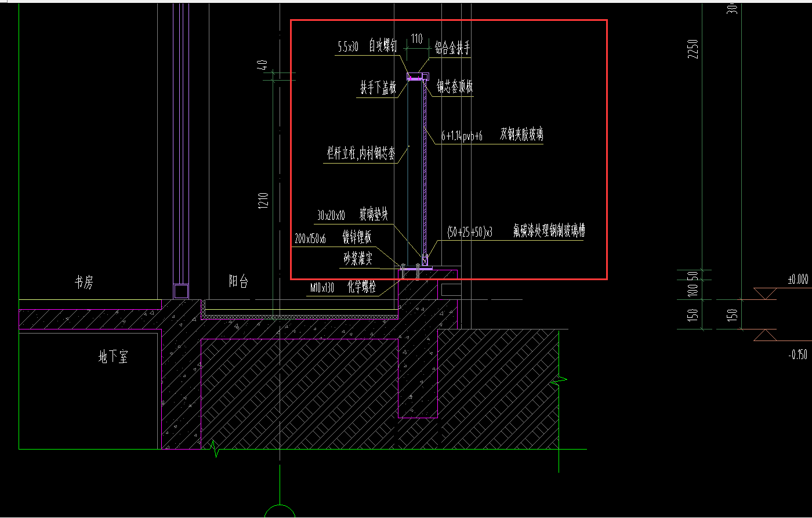Viewport: 812px width, 518px height.
Task: Select the "氟碳漆处理钢制玻璃槽" annotation
Action: pyautogui.click(x=549, y=231)
